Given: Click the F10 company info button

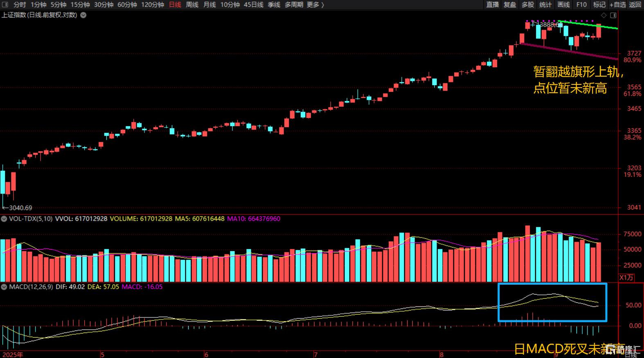Looking at the screenshot, I should [581, 5].
